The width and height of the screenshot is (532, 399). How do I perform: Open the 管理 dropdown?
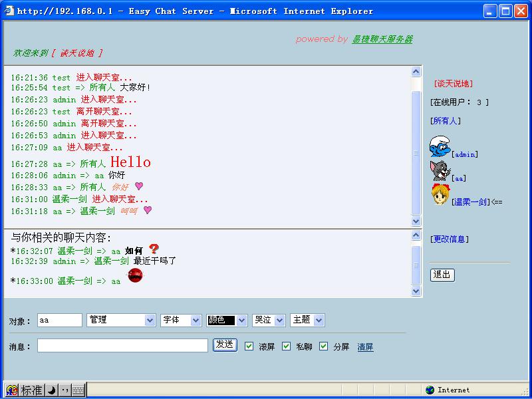[121, 320]
